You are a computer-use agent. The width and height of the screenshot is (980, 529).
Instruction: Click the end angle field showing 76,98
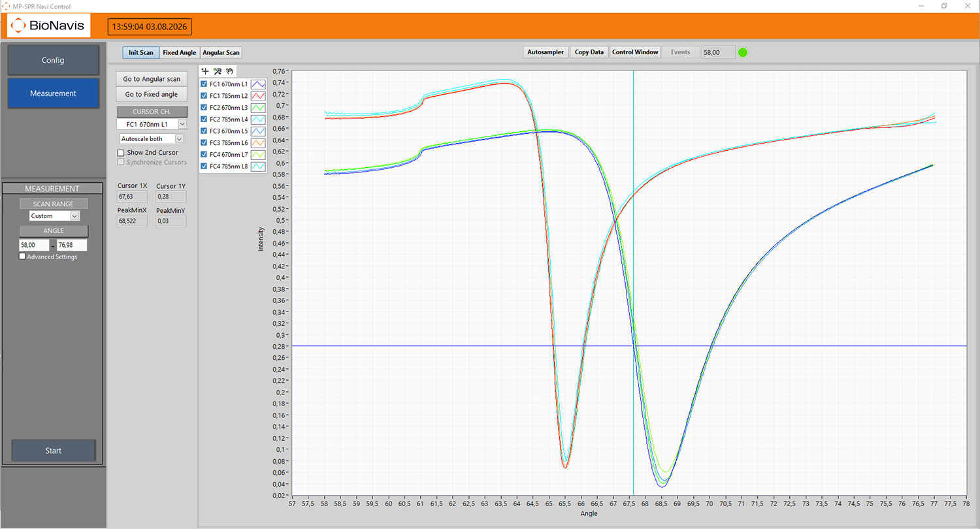[x=72, y=246]
